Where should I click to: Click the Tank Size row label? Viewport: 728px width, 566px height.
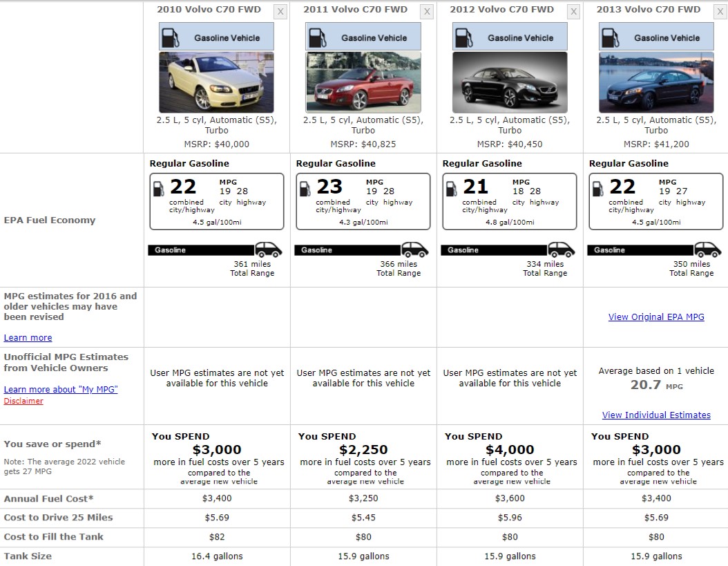pos(28,556)
